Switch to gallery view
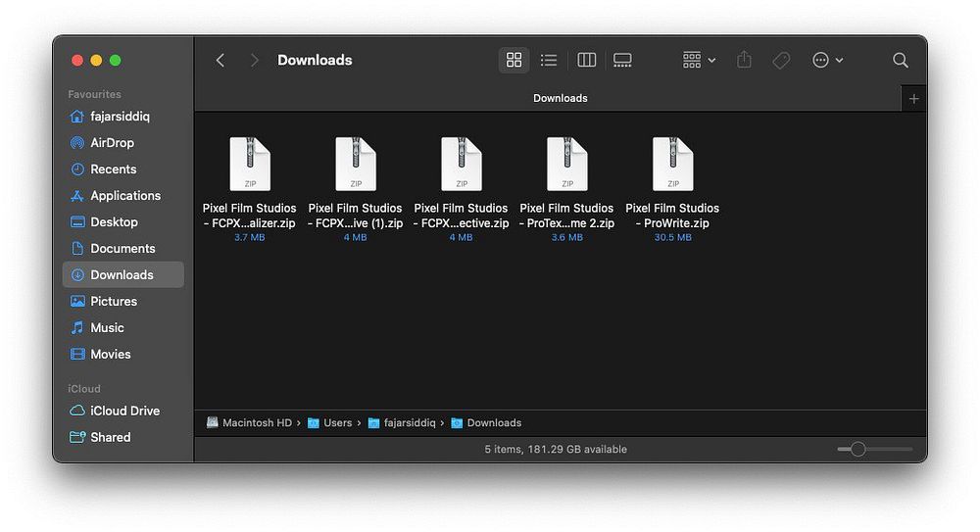The image size is (980, 532). [x=622, y=60]
